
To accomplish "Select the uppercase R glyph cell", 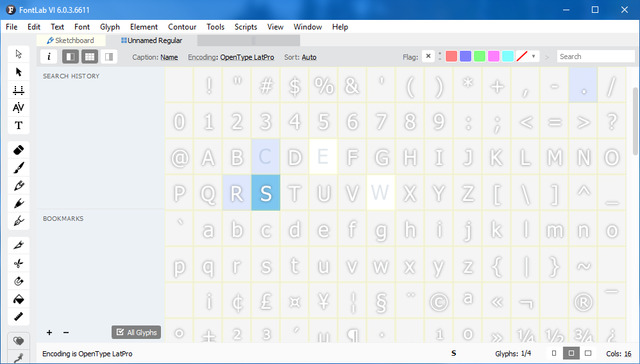I will pyautogui.click(x=237, y=193).
